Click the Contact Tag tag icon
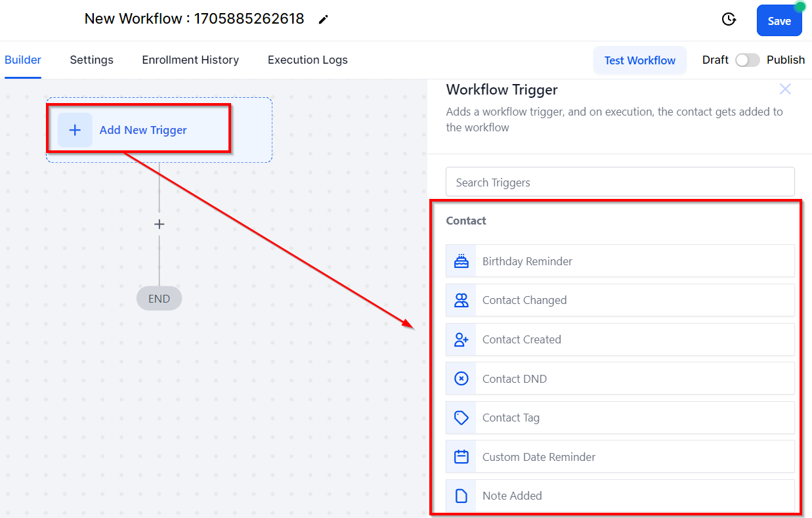 [461, 418]
